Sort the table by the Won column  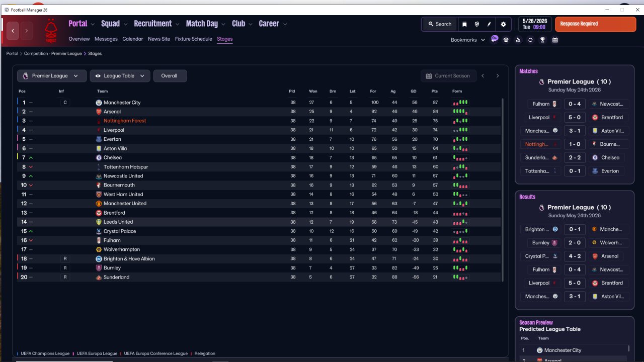click(313, 92)
